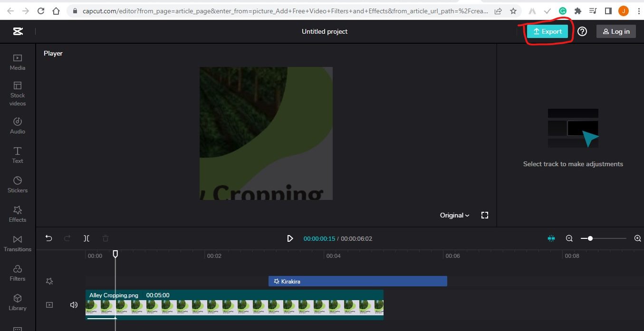Expand the Library panel

(17, 302)
